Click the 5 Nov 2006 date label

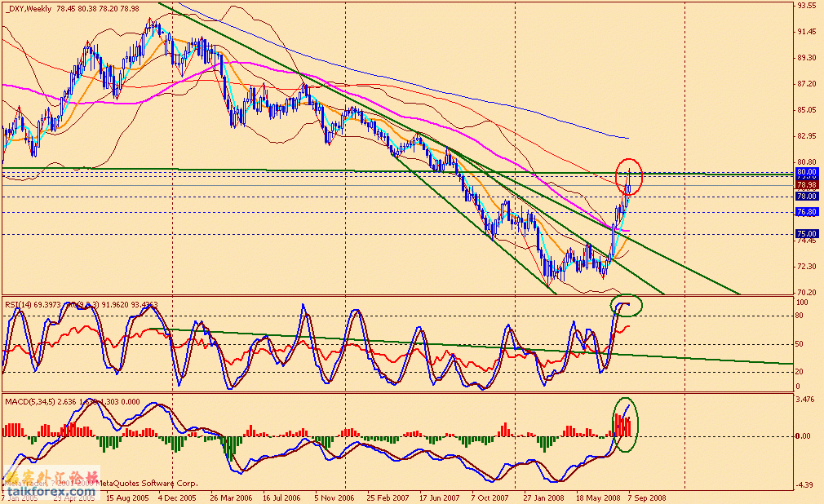coord(334,497)
